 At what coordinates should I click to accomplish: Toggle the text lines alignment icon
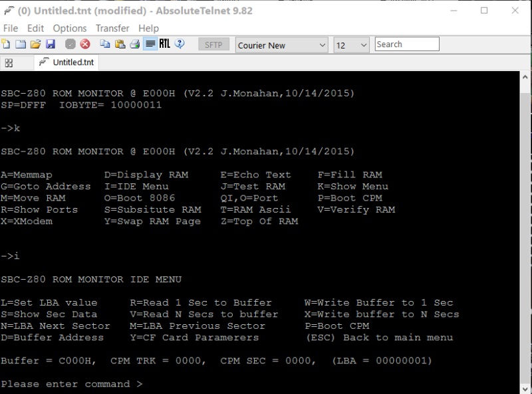pyautogui.click(x=150, y=44)
